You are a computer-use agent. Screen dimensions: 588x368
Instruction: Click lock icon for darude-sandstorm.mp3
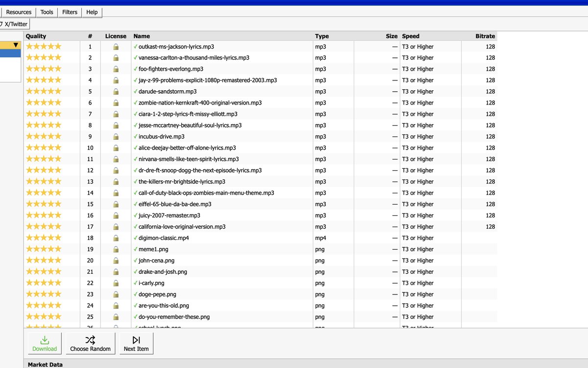[116, 92]
